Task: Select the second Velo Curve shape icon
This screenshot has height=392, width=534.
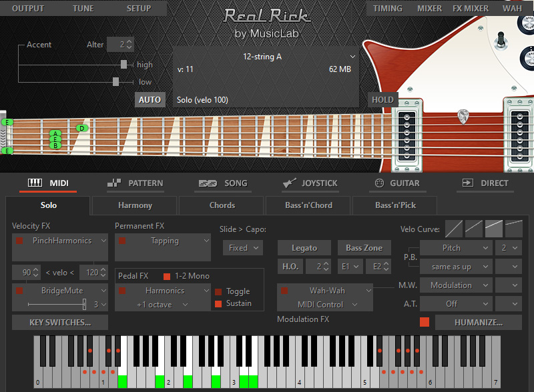Action: coord(474,229)
